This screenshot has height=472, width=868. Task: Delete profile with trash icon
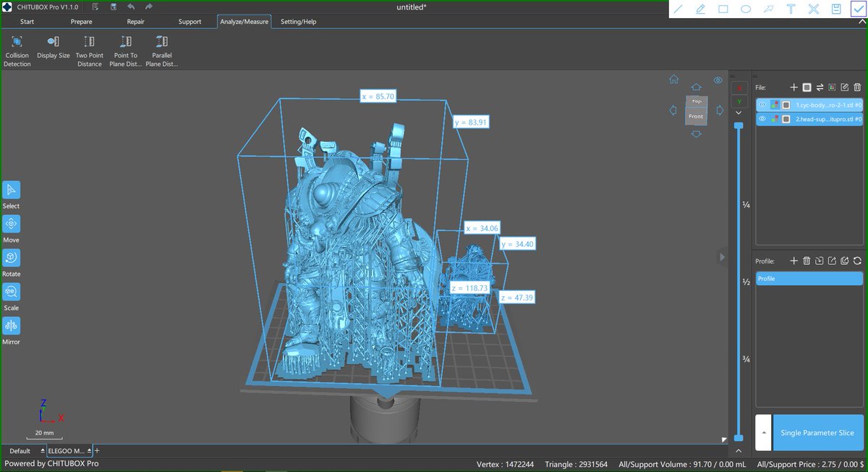click(x=807, y=261)
